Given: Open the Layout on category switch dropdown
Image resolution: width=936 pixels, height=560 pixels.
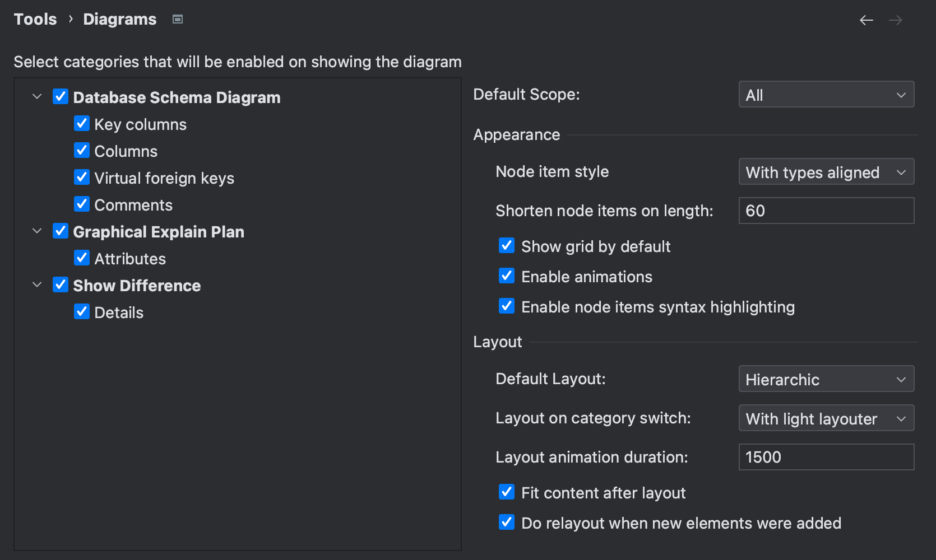Looking at the screenshot, I should point(826,418).
